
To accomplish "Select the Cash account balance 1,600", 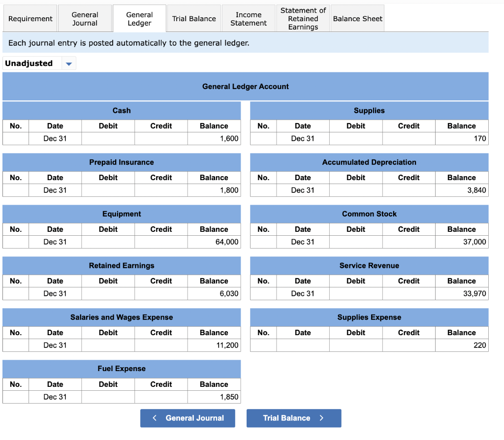I will coord(214,138).
